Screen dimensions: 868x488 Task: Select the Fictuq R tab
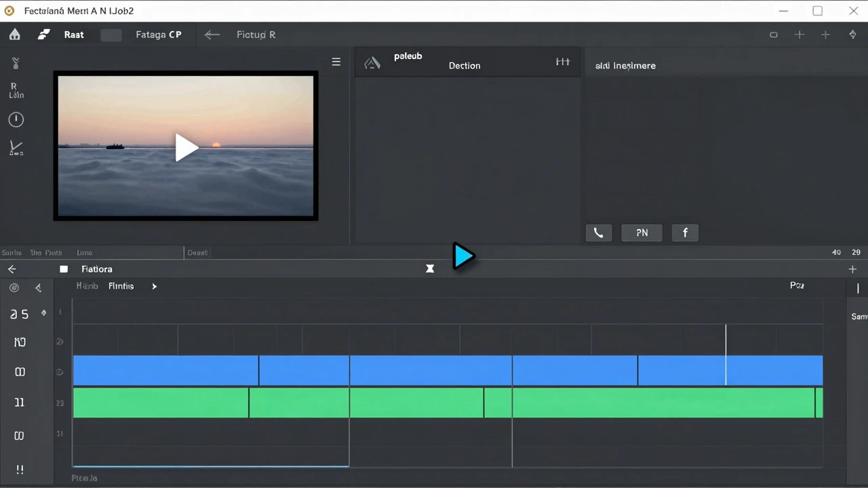(x=256, y=35)
